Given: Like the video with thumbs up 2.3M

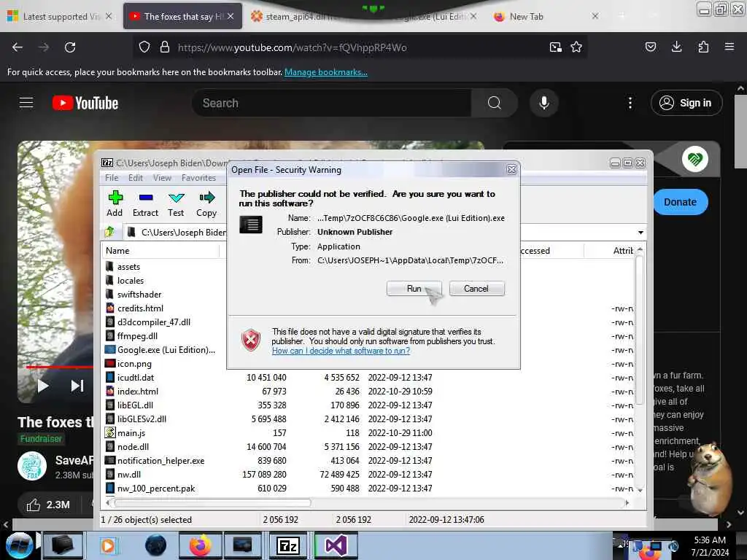Looking at the screenshot, I should [47, 505].
